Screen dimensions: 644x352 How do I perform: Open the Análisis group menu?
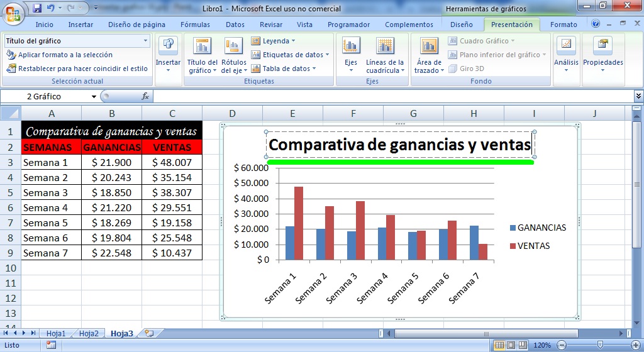pyautogui.click(x=566, y=55)
